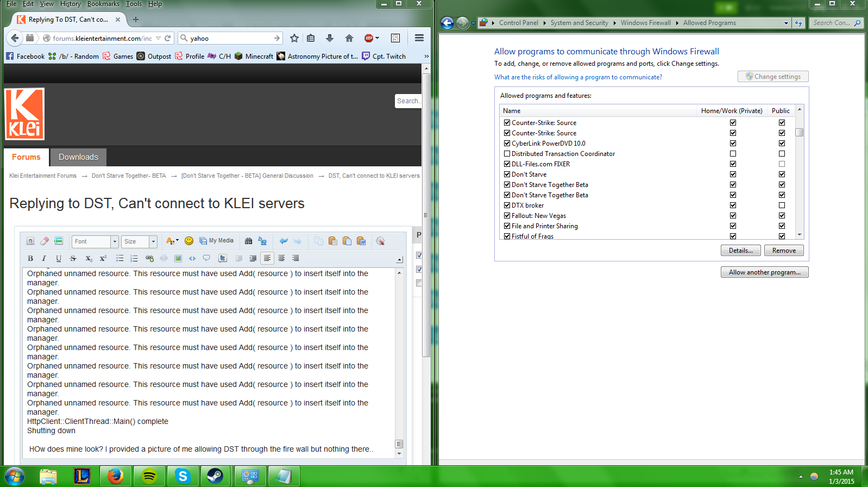Go to Firefox home page
This screenshot has height=487, width=868.
[349, 38]
